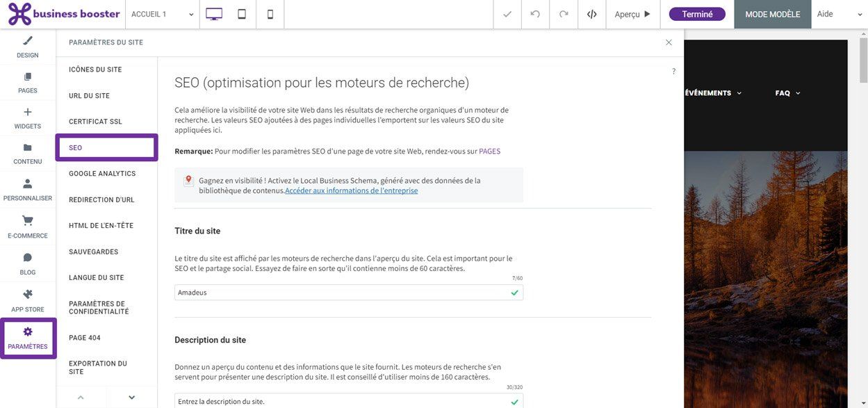
Task: Click the Titre du site heading
Action: 197,231
